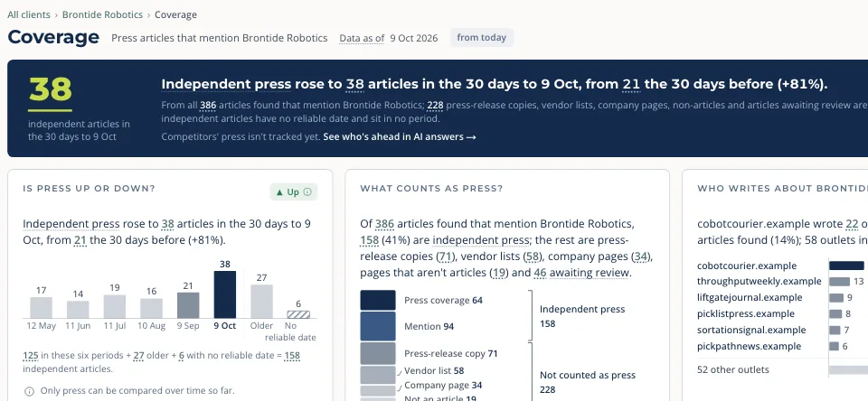Click underlined 158 ending the totals line
The width and height of the screenshot is (868, 401).
point(292,356)
